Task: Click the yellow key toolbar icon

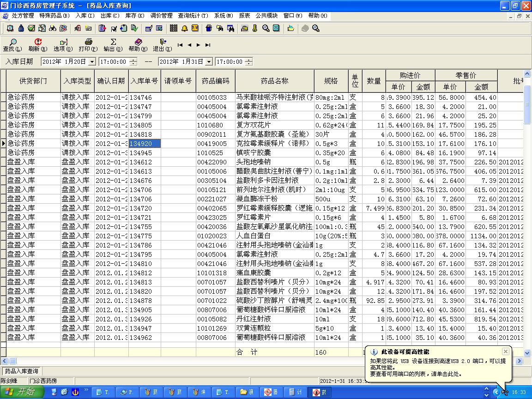Action: coord(255,28)
